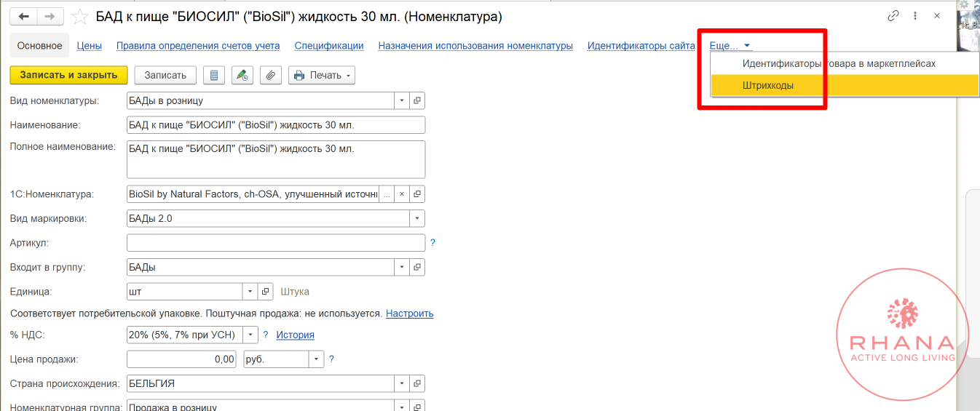Screen dimensions: 980x411
Task: Open the Печать dropdown menu
Action: tap(321, 75)
